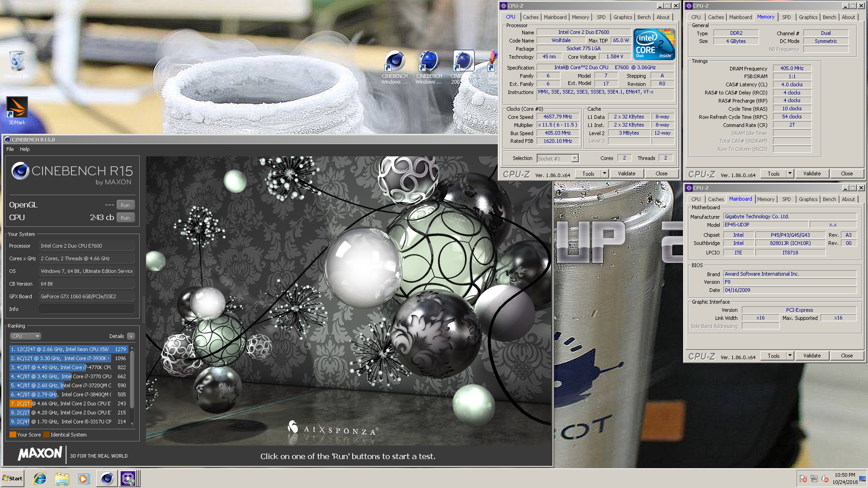Select ranking row 1 Xeon 1279
This screenshot has height=488, width=868.
point(69,349)
